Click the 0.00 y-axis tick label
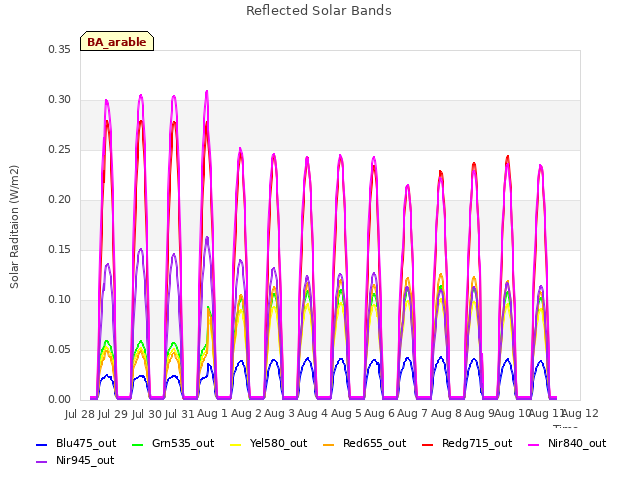This screenshot has height=480, width=640. pos(60,400)
